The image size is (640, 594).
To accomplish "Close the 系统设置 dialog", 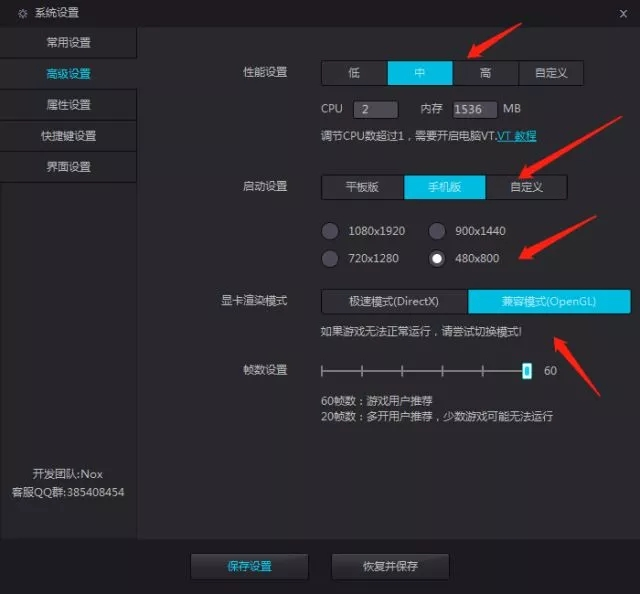I will [x=623, y=14].
